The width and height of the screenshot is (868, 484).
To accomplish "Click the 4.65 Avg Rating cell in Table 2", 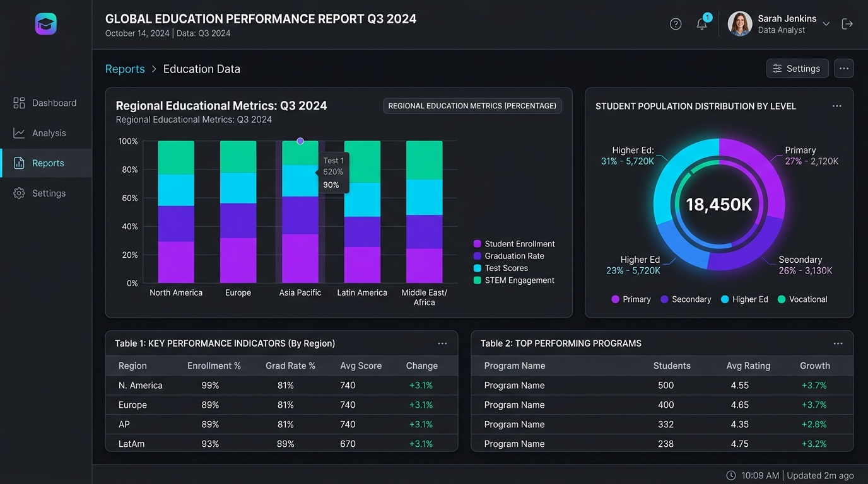I will pos(739,405).
